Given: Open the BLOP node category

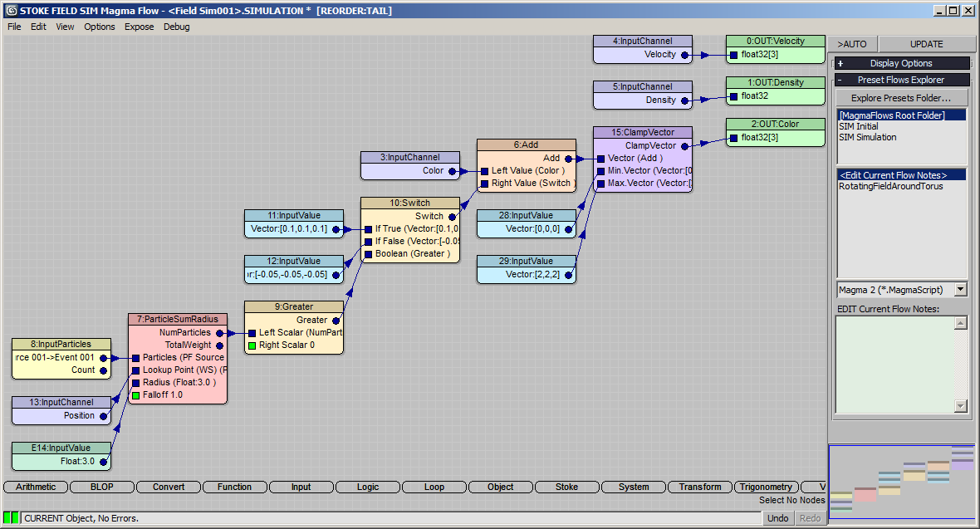Looking at the screenshot, I should coord(102,487).
